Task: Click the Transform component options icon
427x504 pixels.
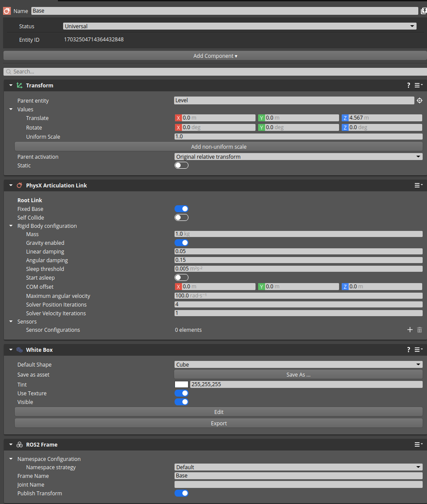Action: (417, 85)
